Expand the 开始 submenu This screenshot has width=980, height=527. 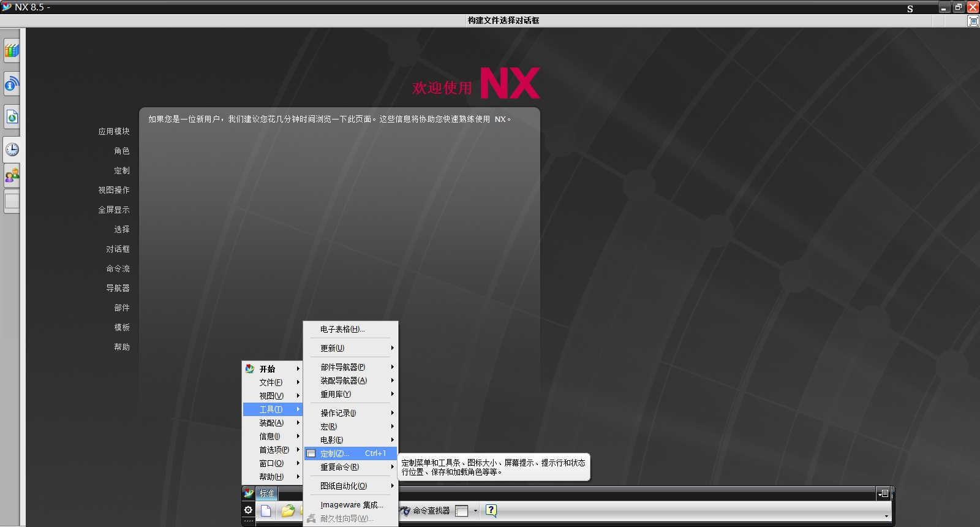click(273, 369)
